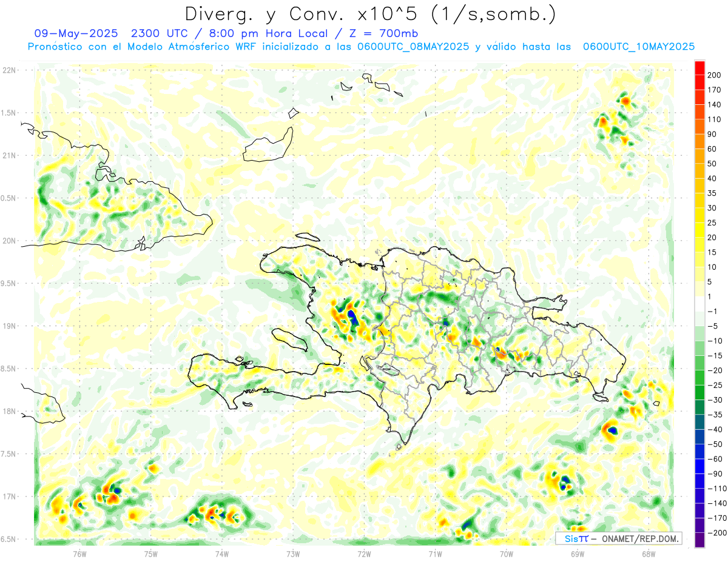Screen dimensions: 728x562
Task: Click colorbar value '200' at the top
Action: [715, 75]
